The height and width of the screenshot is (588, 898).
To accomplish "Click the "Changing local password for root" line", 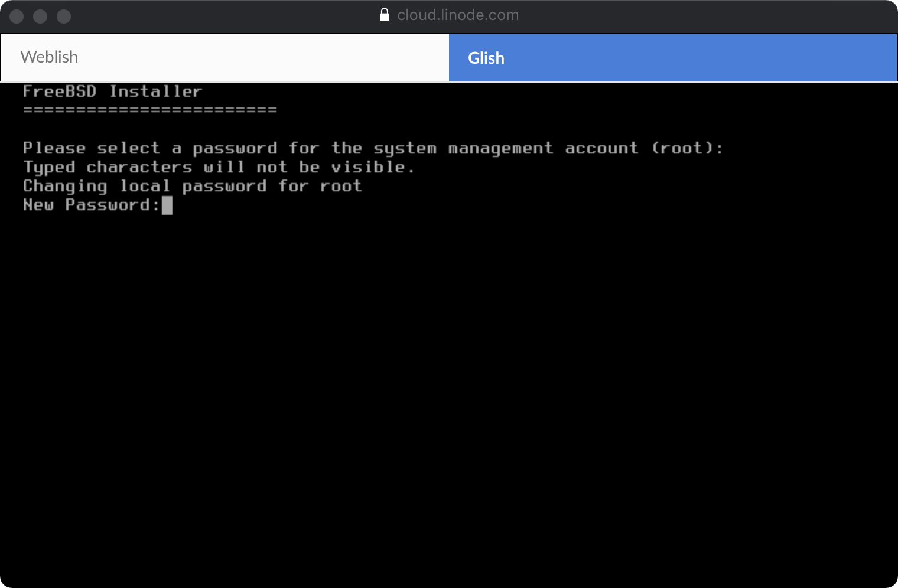I will click(x=192, y=186).
